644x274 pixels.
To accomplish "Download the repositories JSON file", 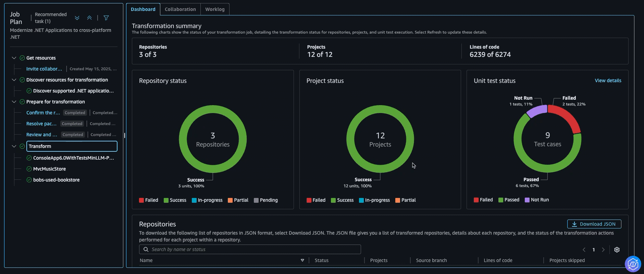I will click(594, 224).
